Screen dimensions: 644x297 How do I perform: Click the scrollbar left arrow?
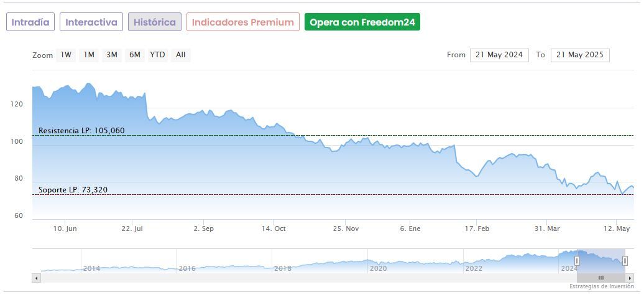(36, 278)
